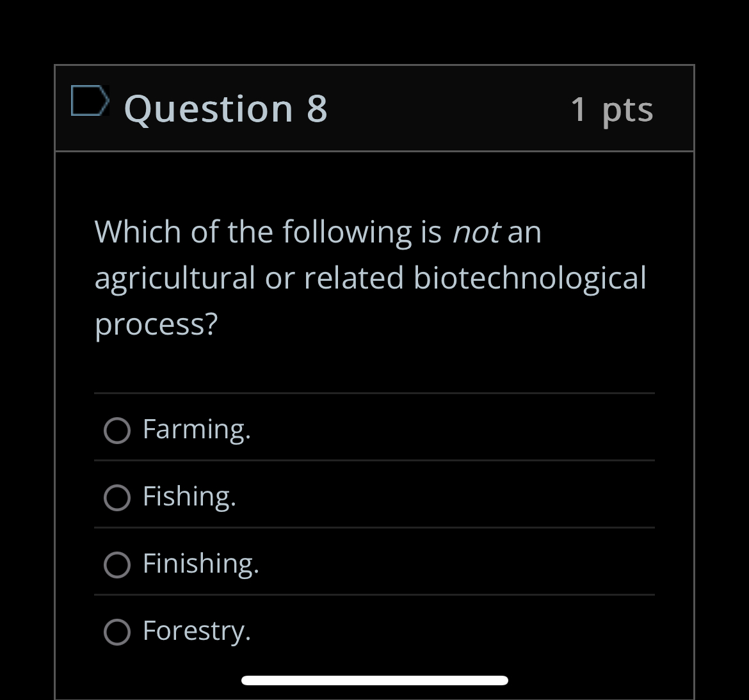Click the Farming answer text
Screen dimensions: 749x700
tap(197, 429)
